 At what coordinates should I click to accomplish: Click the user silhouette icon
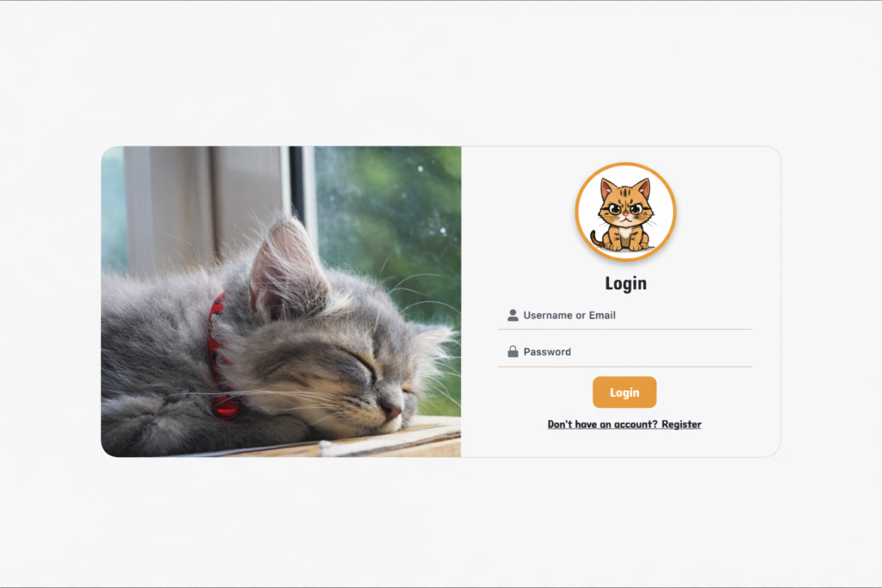tap(512, 315)
